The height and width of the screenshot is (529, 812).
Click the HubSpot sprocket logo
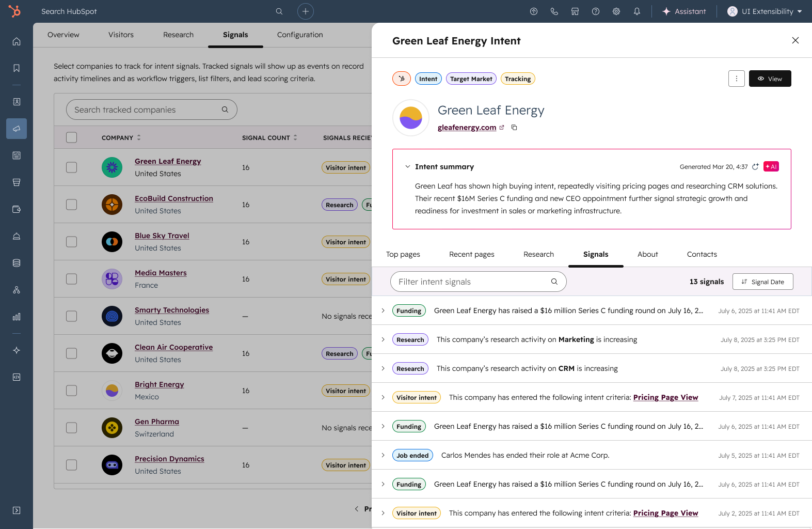tap(15, 11)
